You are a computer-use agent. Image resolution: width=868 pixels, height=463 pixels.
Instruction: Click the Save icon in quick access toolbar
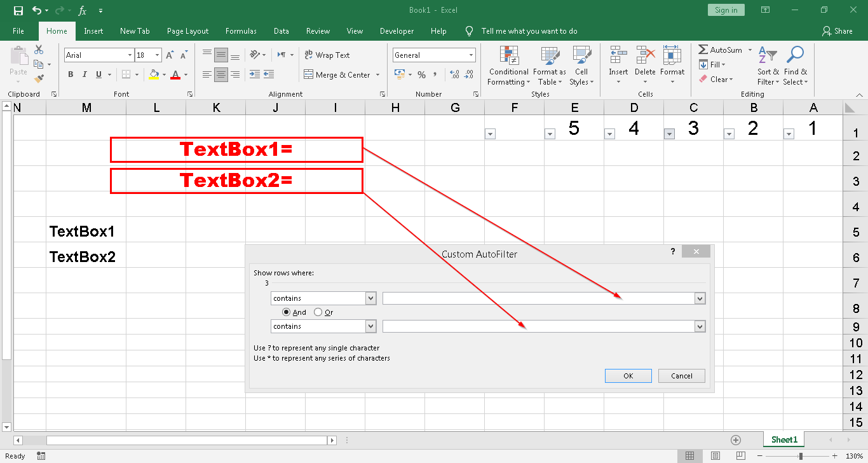(18, 10)
